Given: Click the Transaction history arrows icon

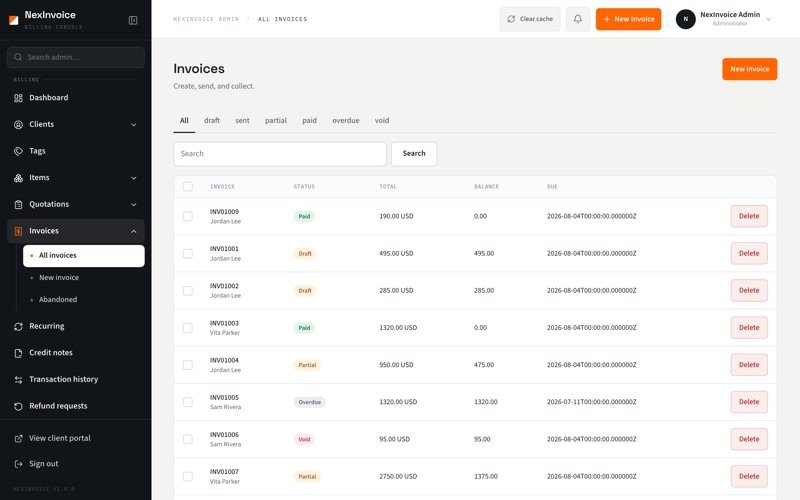Looking at the screenshot, I should [x=18, y=380].
